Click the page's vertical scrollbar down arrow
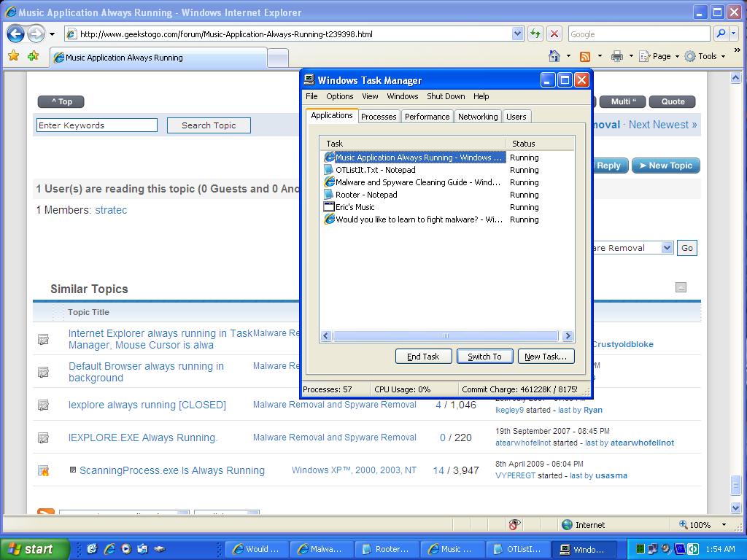 735,507
